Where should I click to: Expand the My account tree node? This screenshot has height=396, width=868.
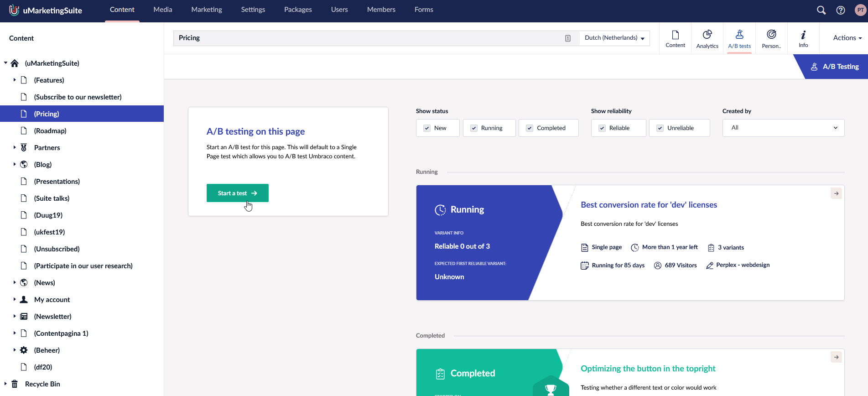click(x=15, y=299)
